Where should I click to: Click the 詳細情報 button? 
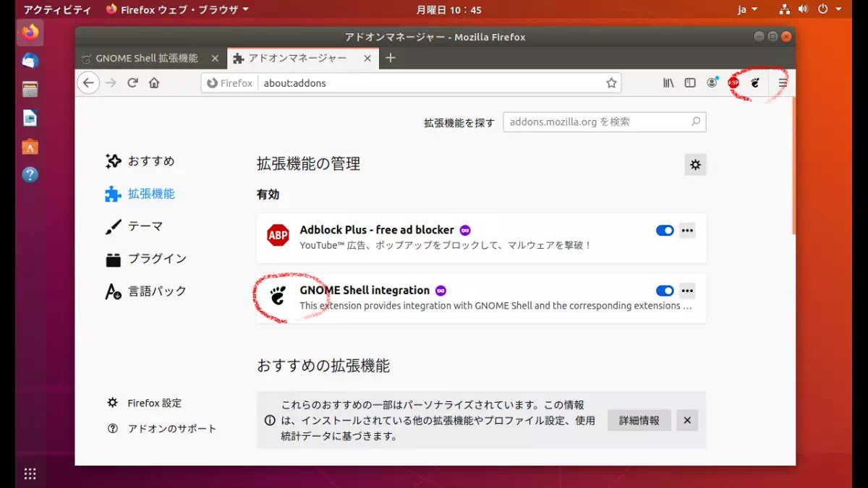click(639, 420)
